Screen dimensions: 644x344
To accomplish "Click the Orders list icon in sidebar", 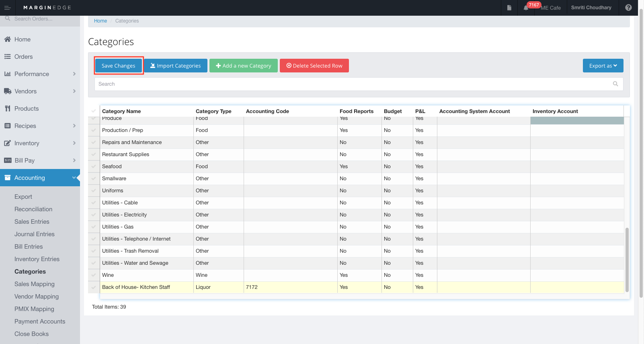I will 7,57.
